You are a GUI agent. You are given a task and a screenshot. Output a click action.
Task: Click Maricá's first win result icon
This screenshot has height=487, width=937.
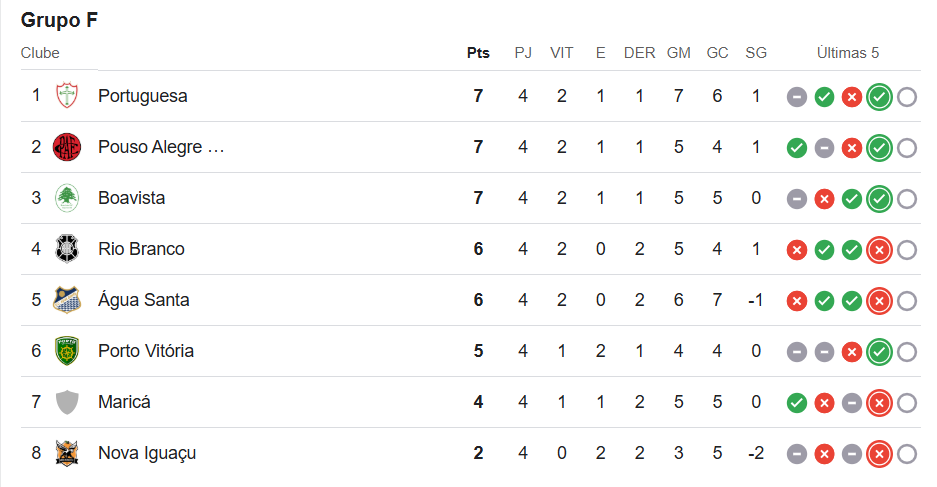point(797,403)
